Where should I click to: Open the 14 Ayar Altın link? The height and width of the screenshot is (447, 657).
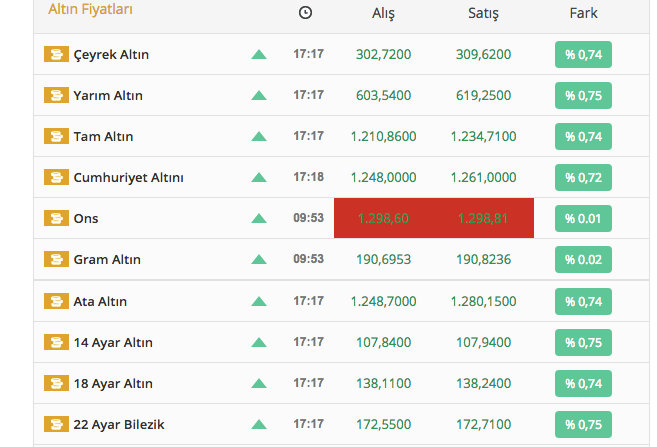113,342
